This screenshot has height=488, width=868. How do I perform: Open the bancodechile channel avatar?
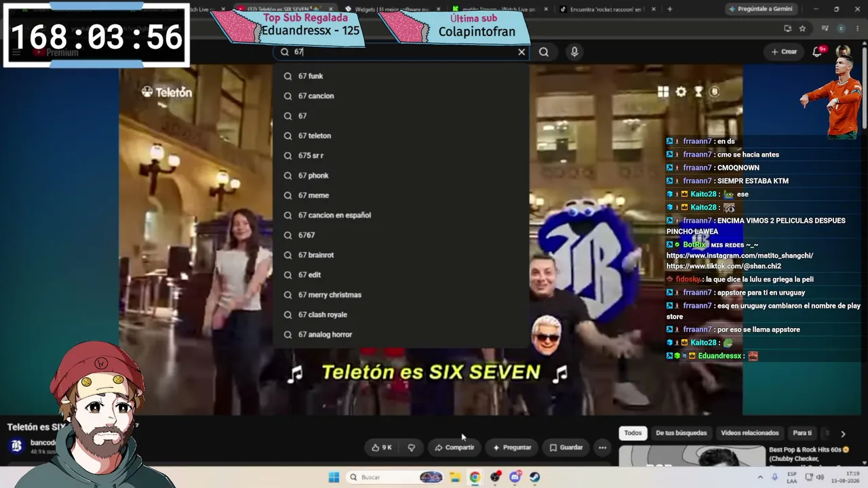(17, 446)
